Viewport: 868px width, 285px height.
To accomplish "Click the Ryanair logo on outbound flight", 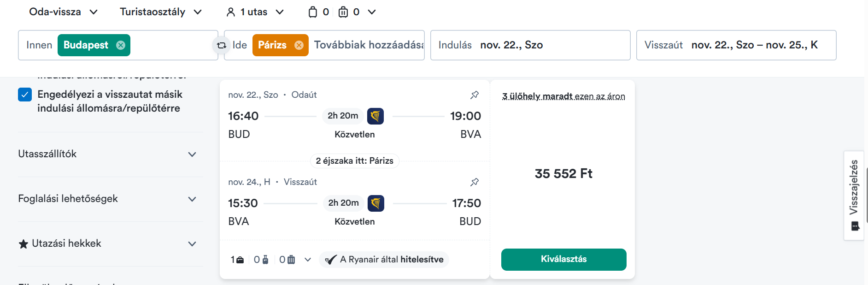I will pyautogui.click(x=375, y=116).
